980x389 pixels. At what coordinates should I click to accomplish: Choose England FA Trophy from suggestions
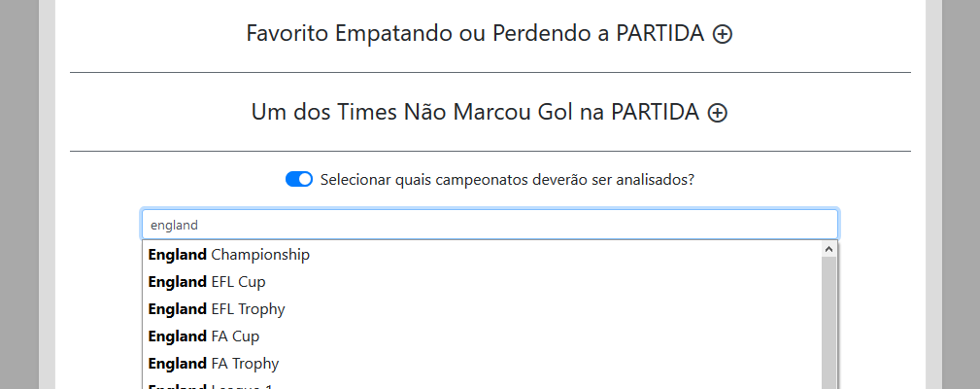(214, 364)
